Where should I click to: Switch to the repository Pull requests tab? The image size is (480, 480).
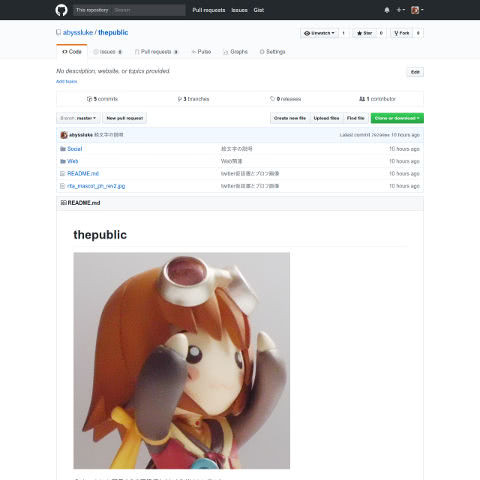pyautogui.click(x=156, y=52)
